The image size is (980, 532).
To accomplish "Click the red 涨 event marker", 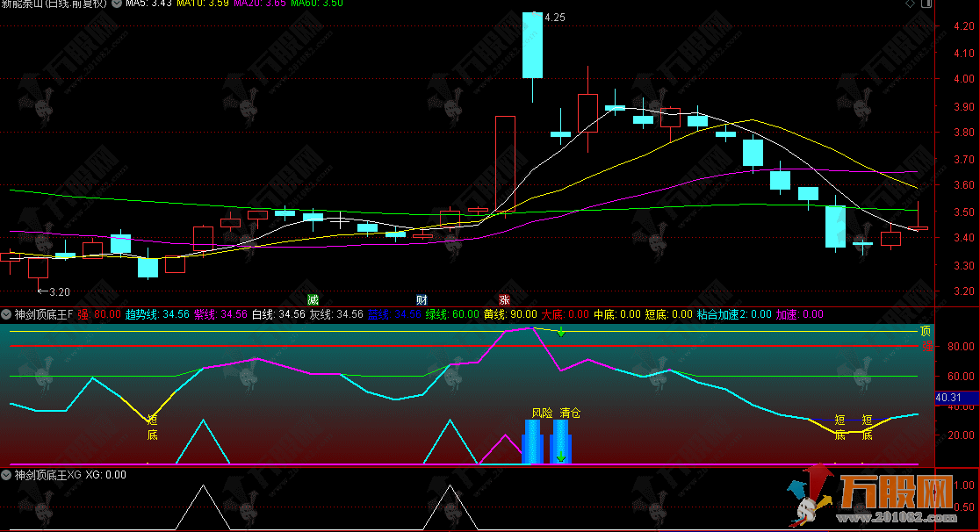I will [504, 299].
